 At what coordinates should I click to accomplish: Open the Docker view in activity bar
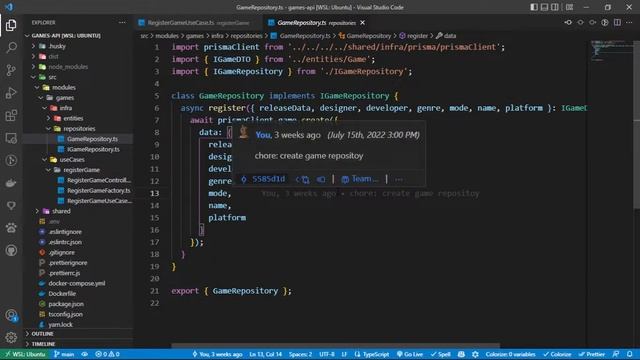[x=11, y=183]
